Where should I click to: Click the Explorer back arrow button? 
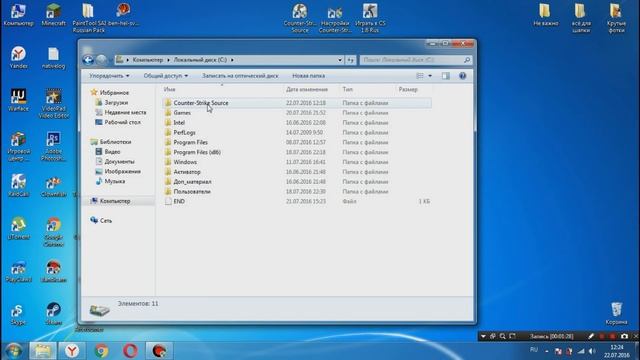point(88,60)
